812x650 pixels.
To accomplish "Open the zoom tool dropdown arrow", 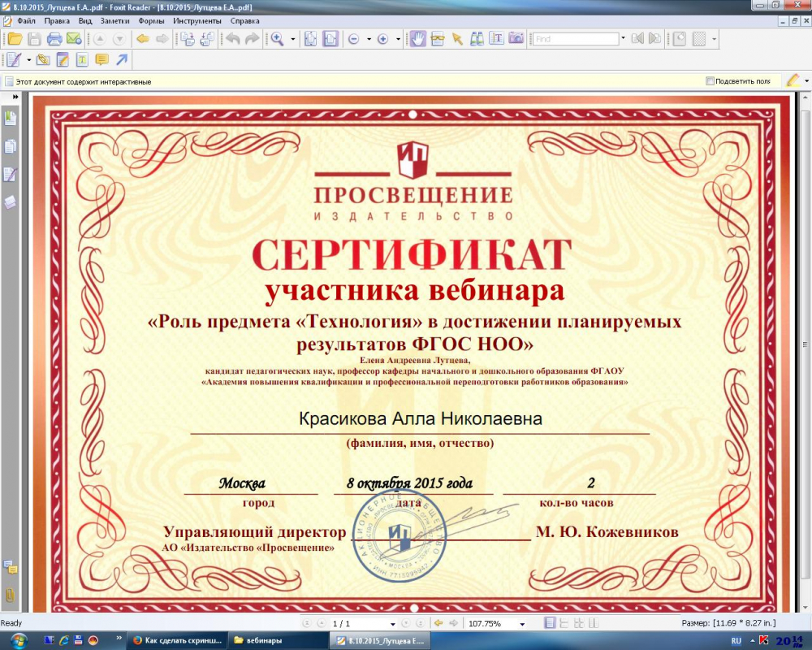I will 292,39.
